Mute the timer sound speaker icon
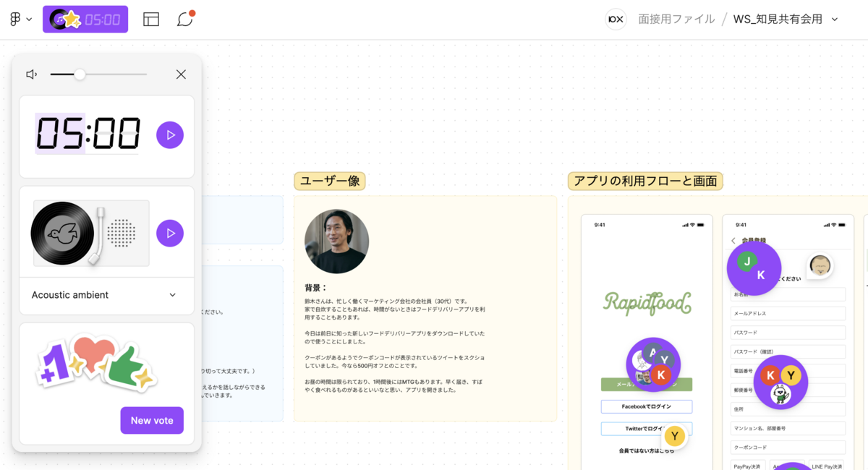The width and height of the screenshot is (868, 470). point(32,74)
